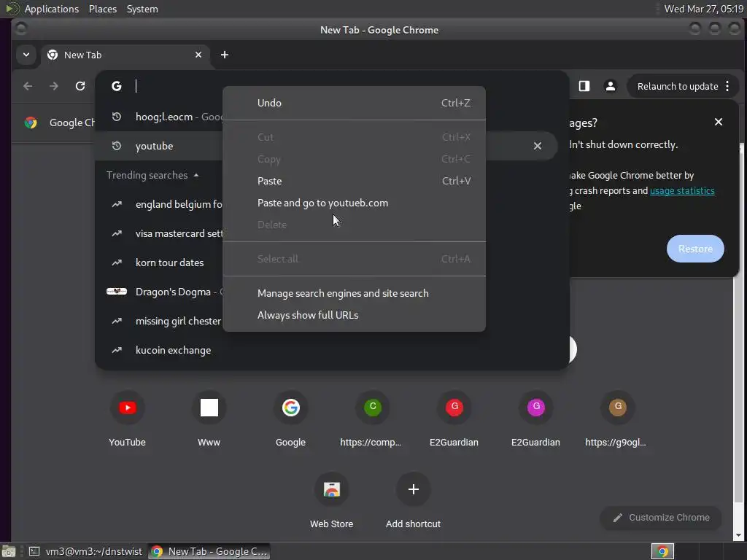Open the tab search dropdown arrow
This screenshot has width=747, height=560.
point(26,55)
